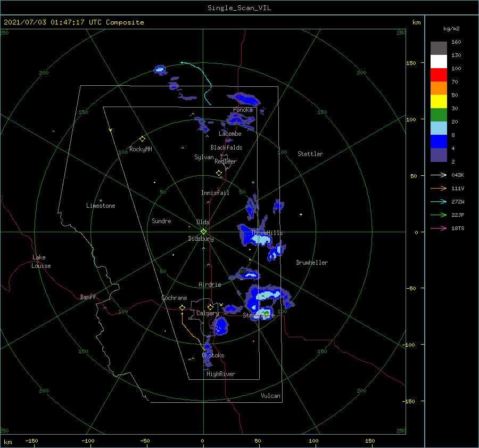Click the Ponoka town label
Image resolution: width=479 pixels, height=448 pixels.
tap(243, 110)
